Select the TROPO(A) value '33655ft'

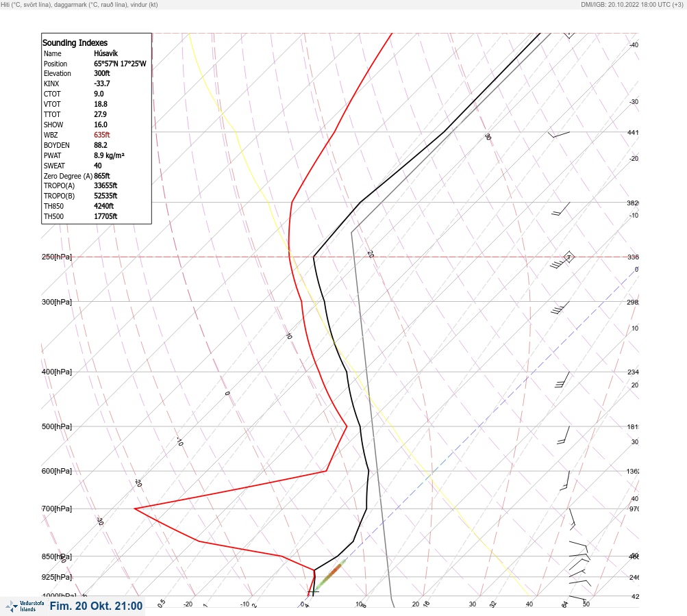[105, 185]
